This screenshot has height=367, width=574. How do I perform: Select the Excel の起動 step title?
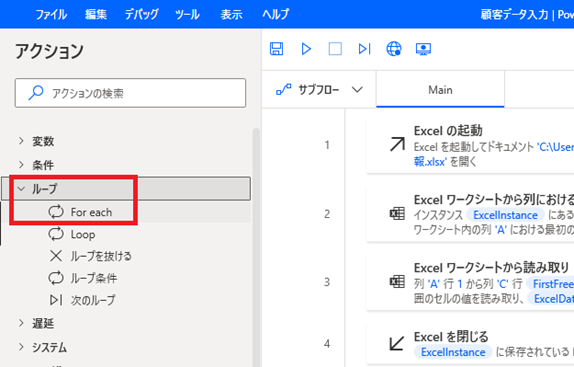pyautogui.click(x=448, y=131)
